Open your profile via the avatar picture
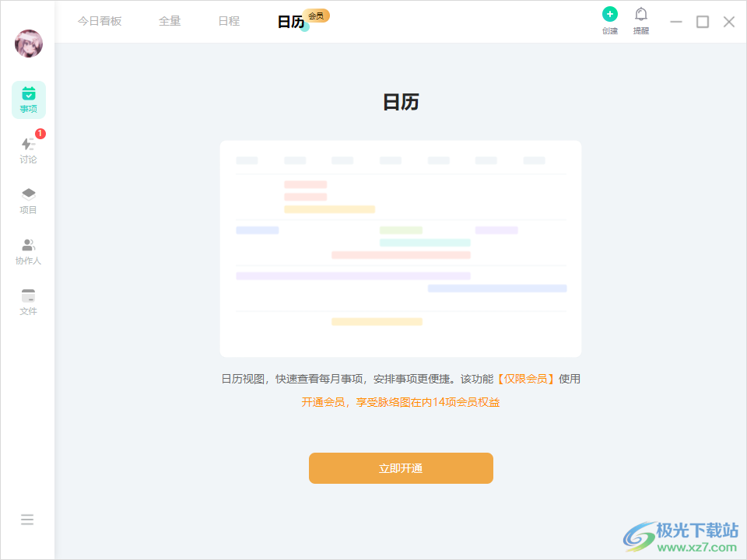The image size is (747, 560). coord(28,44)
